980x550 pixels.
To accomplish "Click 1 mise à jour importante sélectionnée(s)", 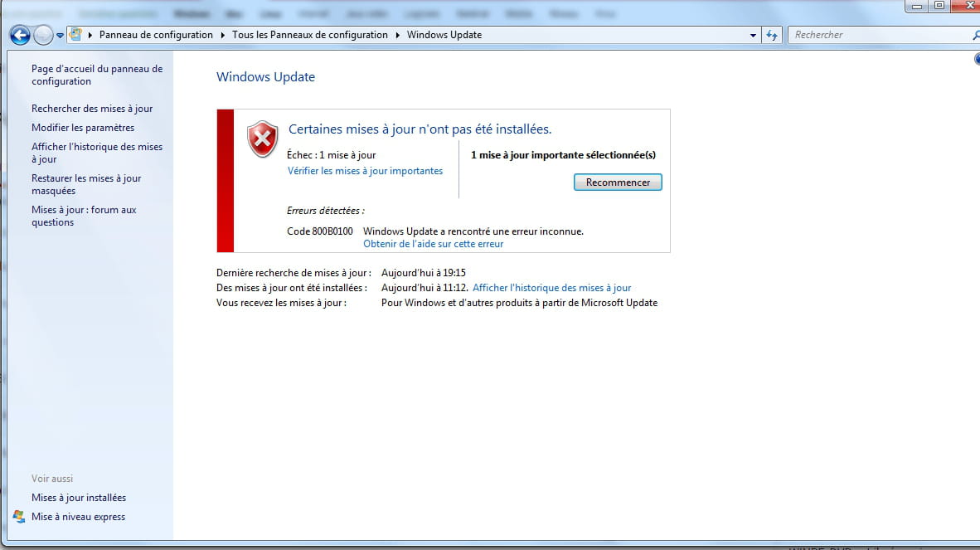I will [x=563, y=155].
